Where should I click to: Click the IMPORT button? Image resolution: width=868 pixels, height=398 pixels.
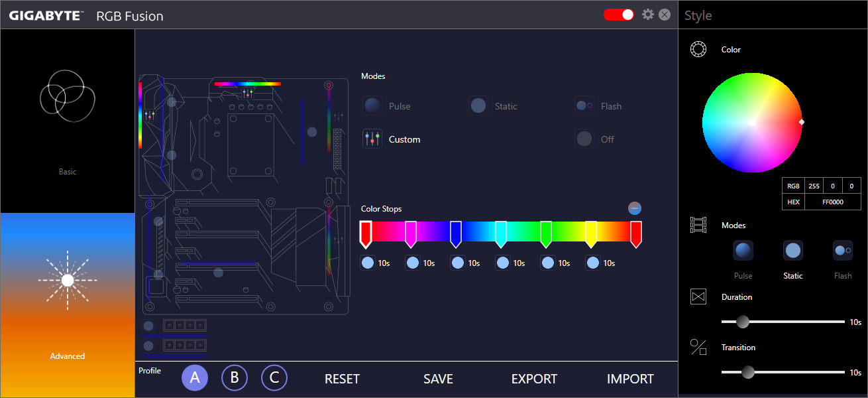630,379
